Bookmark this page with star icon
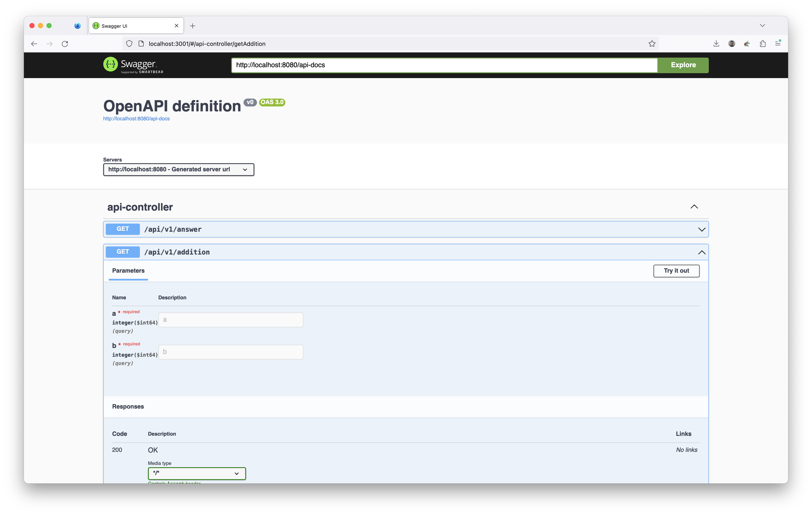812x515 pixels. pyautogui.click(x=652, y=44)
